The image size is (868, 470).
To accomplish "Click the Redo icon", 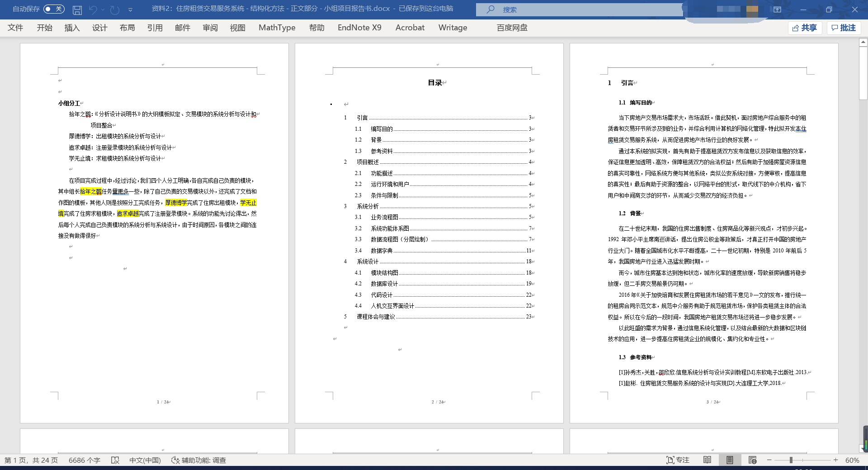I will coord(115,9).
